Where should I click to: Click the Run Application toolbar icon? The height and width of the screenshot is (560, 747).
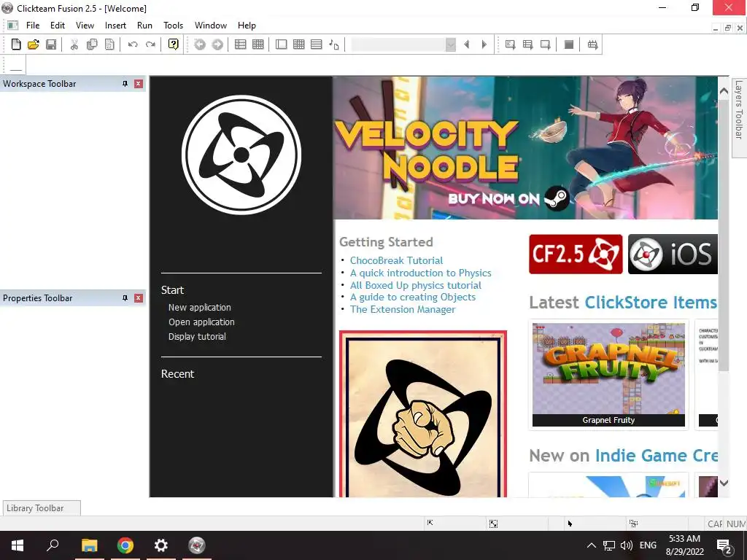[528, 44]
